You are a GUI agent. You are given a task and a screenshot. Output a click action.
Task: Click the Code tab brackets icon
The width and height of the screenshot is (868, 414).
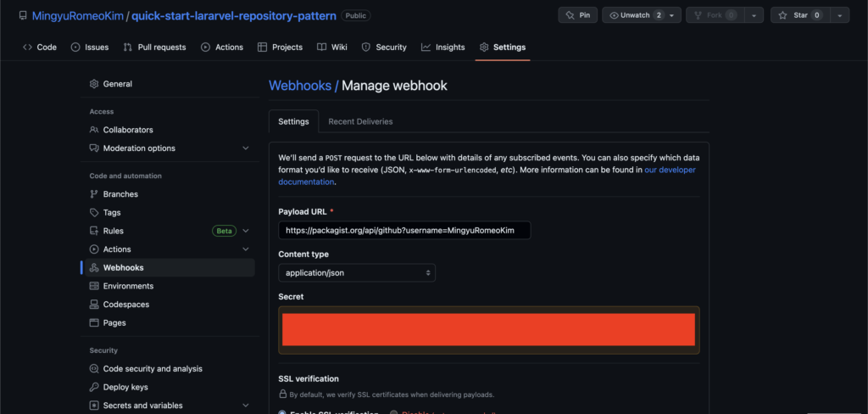tap(27, 48)
